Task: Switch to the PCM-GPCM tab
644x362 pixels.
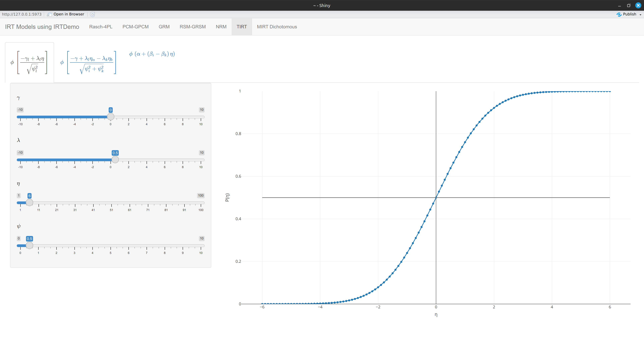Action: coord(136,27)
